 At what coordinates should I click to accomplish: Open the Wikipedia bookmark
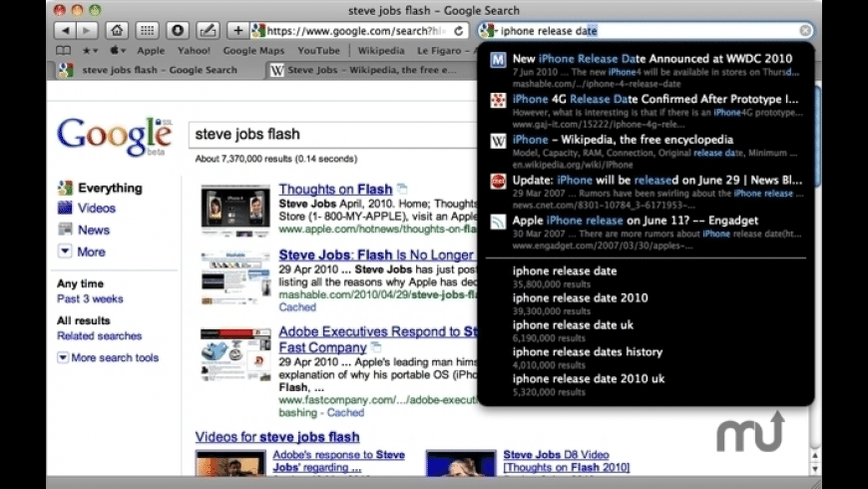[x=381, y=50]
